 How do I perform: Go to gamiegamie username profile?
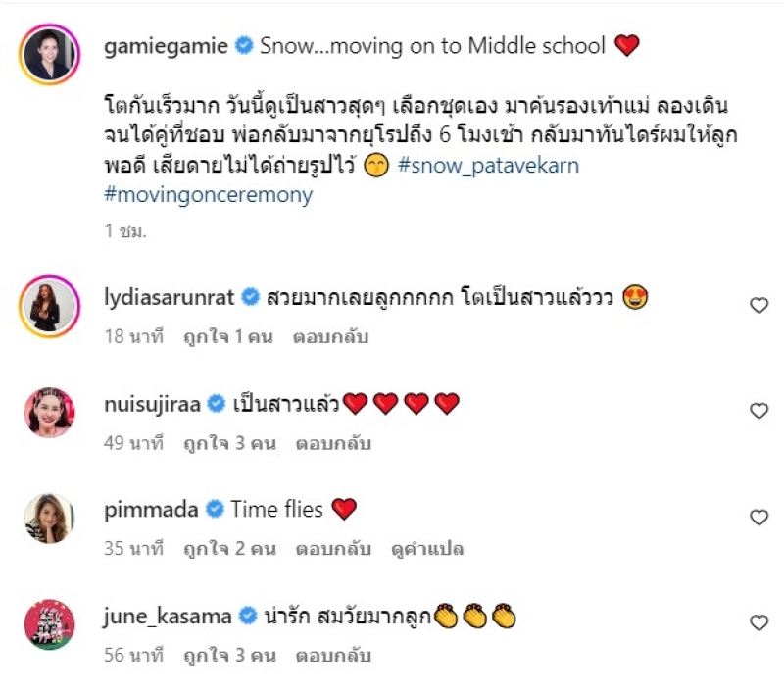[166, 46]
